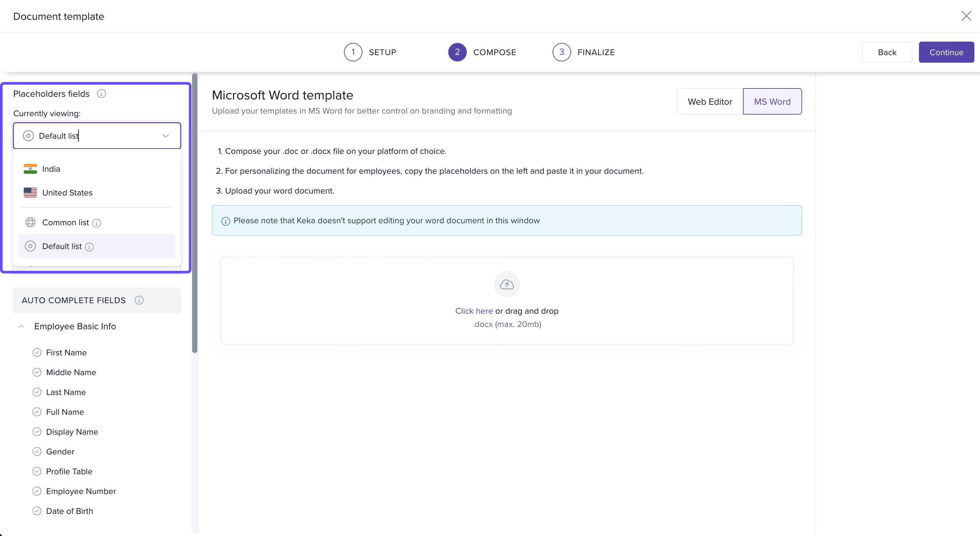Click the India flag icon
Viewport: 980px width, 536px height.
(x=30, y=169)
